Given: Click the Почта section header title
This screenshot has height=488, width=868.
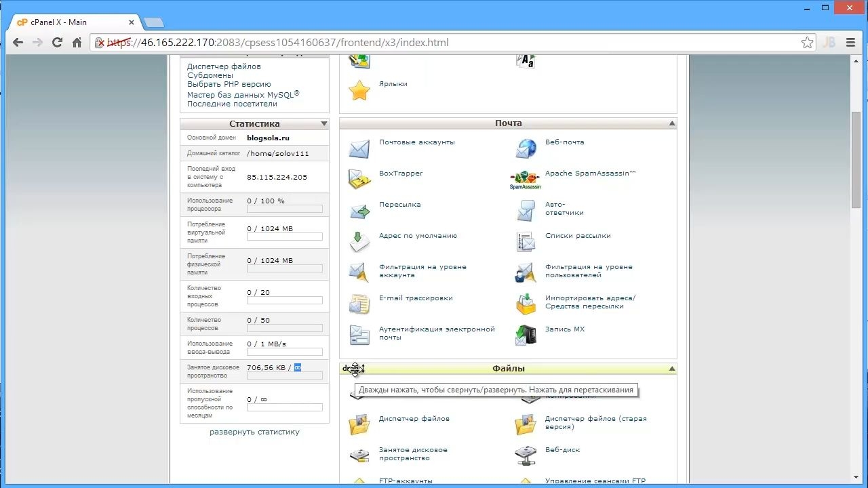Looking at the screenshot, I should click(509, 123).
